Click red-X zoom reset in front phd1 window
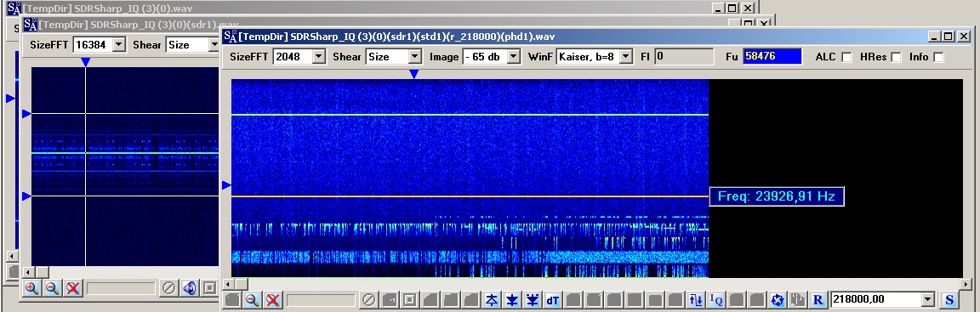 pyautogui.click(x=272, y=299)
